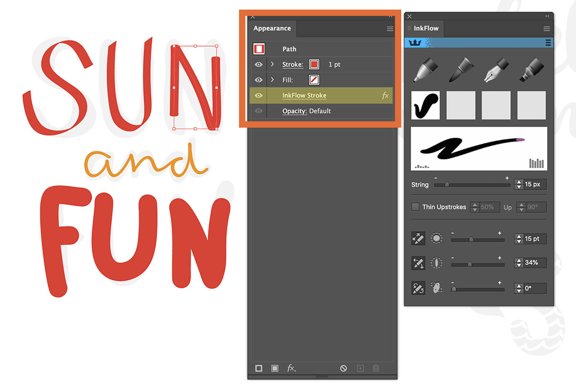Expand the Stroke attribute in Appearance panel
Screen dimensions: 576x392
(x=273, y=64)
